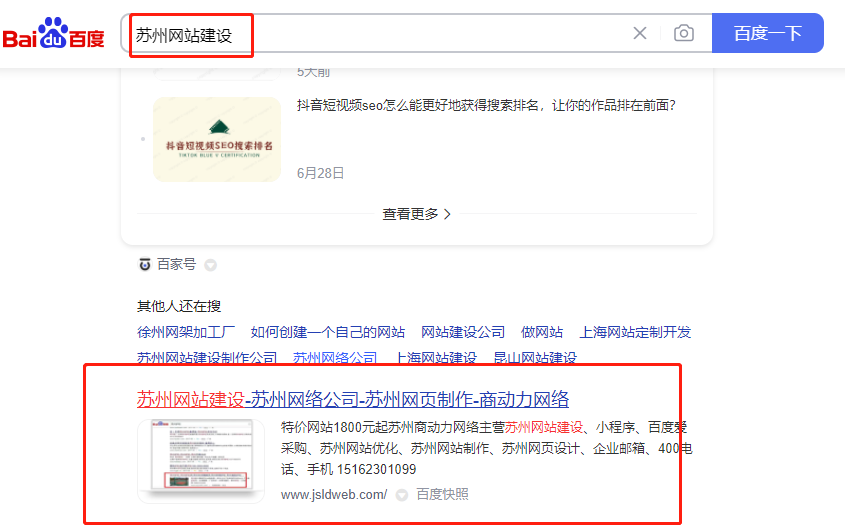Open the 百度快照 cached page link
The height and width of the screenshot is (526, 845).
point(442,494)
